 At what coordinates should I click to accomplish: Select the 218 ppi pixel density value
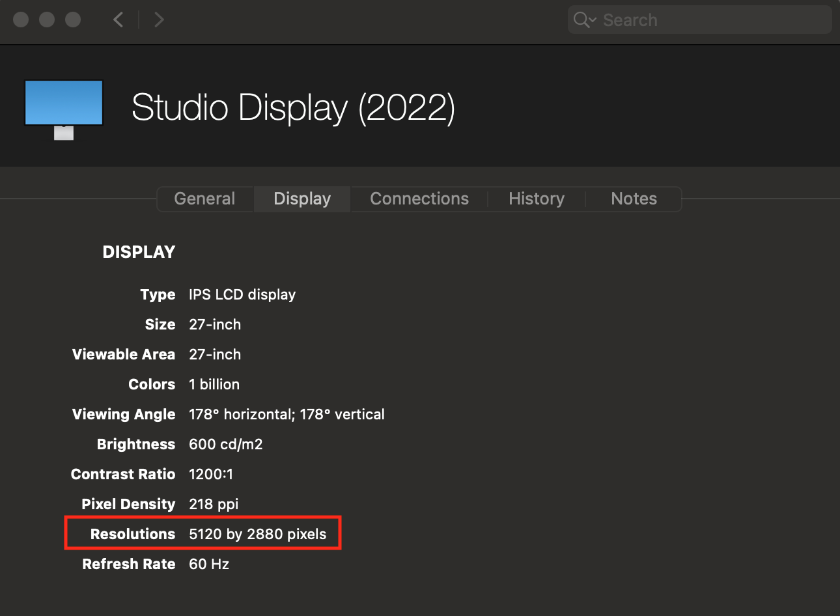point(214,504)
